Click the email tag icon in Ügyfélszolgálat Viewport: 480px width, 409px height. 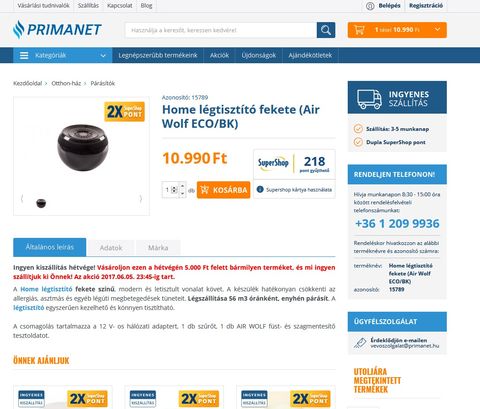tap(360, 343)
